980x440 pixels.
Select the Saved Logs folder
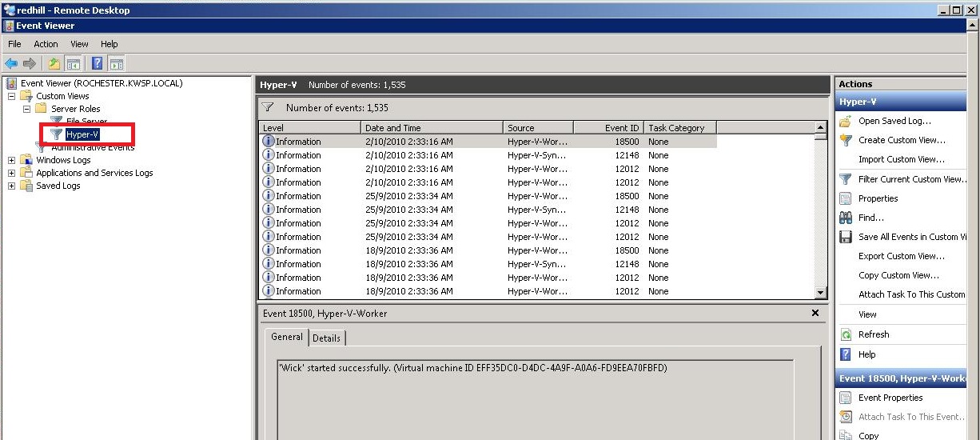(x=58, y=186)
